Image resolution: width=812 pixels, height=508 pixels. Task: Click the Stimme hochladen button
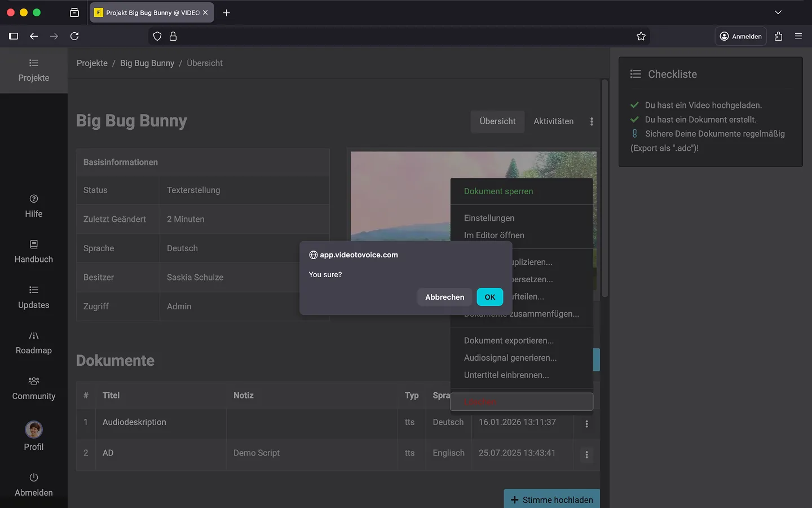pos(551,500)
